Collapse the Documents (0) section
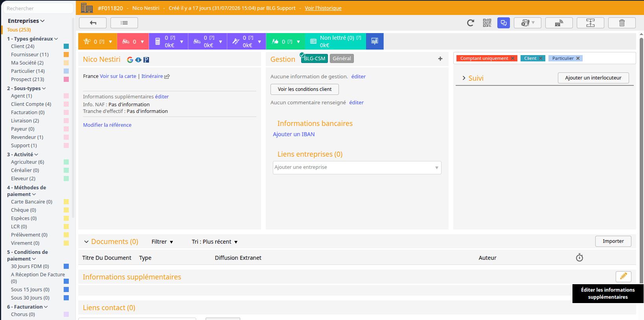644x320 pixels. pos(86,242)
